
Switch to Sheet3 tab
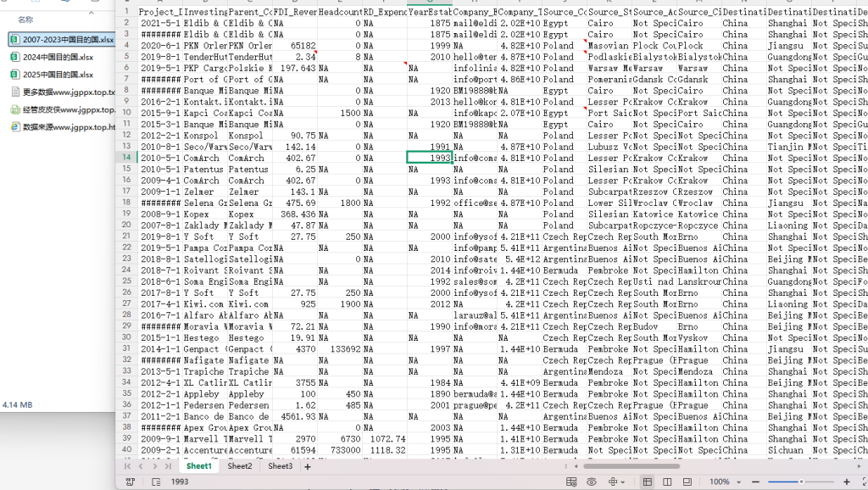280,466
